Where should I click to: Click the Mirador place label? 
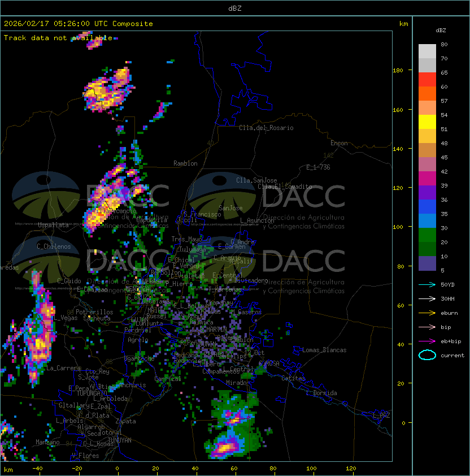click(x=238, y=383)
